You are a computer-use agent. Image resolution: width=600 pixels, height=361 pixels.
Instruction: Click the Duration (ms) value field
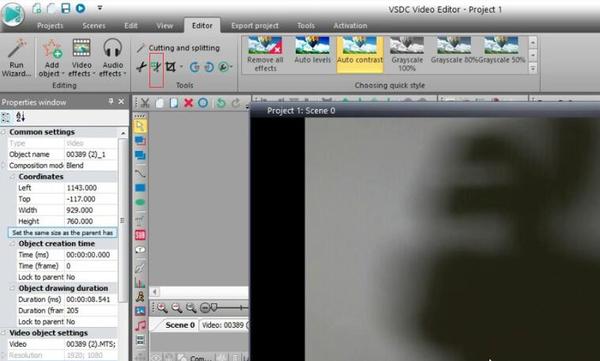pos(91,299)
